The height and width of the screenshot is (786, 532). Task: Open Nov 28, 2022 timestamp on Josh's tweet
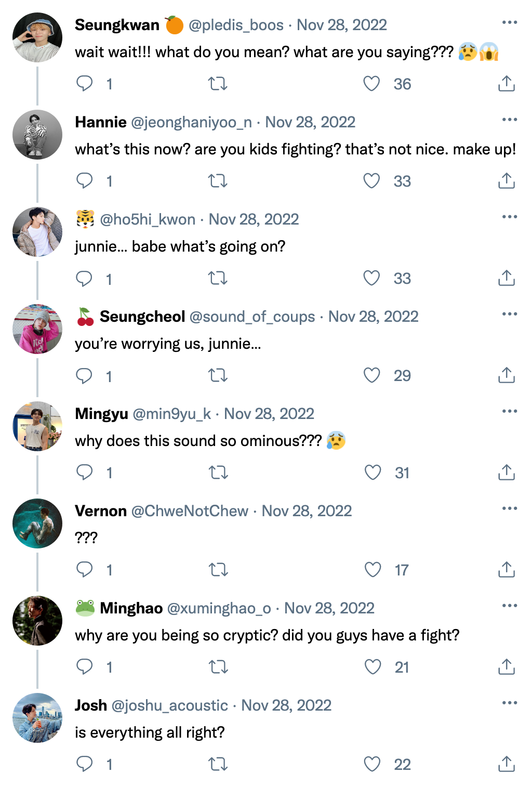coord(286,705)
